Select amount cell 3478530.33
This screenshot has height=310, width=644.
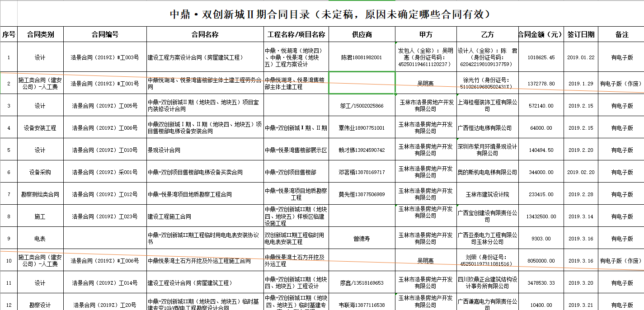click(541, 283)
